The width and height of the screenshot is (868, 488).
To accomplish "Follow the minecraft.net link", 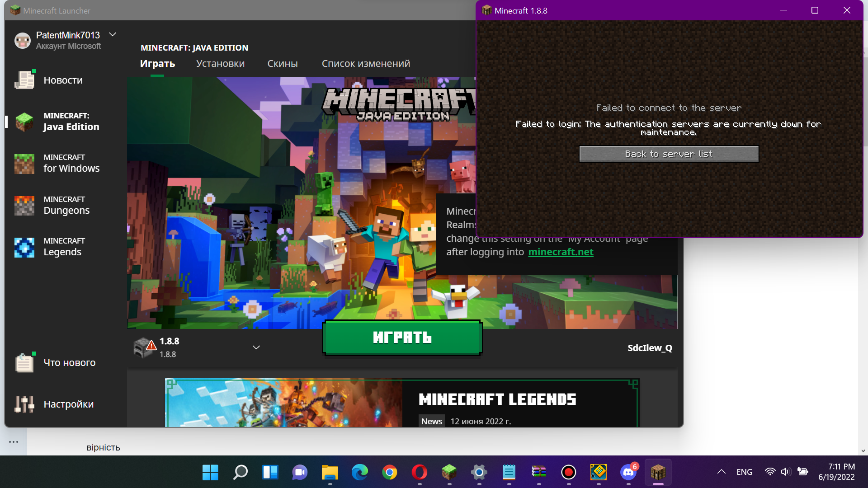I will 561,252.
